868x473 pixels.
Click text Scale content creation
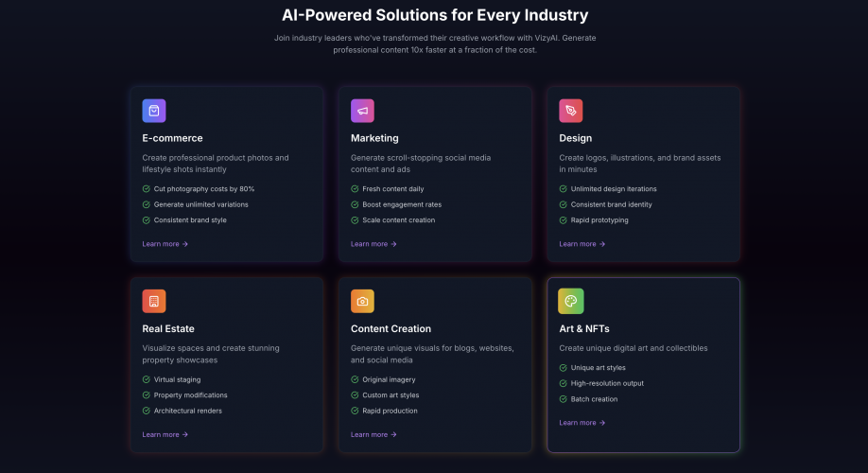pyautogui.click(x=399, y=219)
